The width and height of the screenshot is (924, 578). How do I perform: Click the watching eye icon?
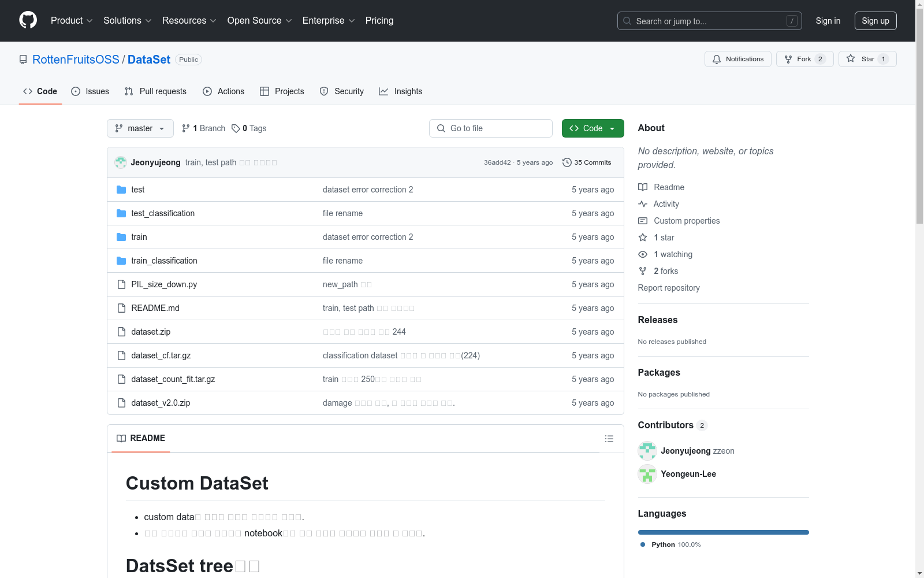click(x=643, y=254)
